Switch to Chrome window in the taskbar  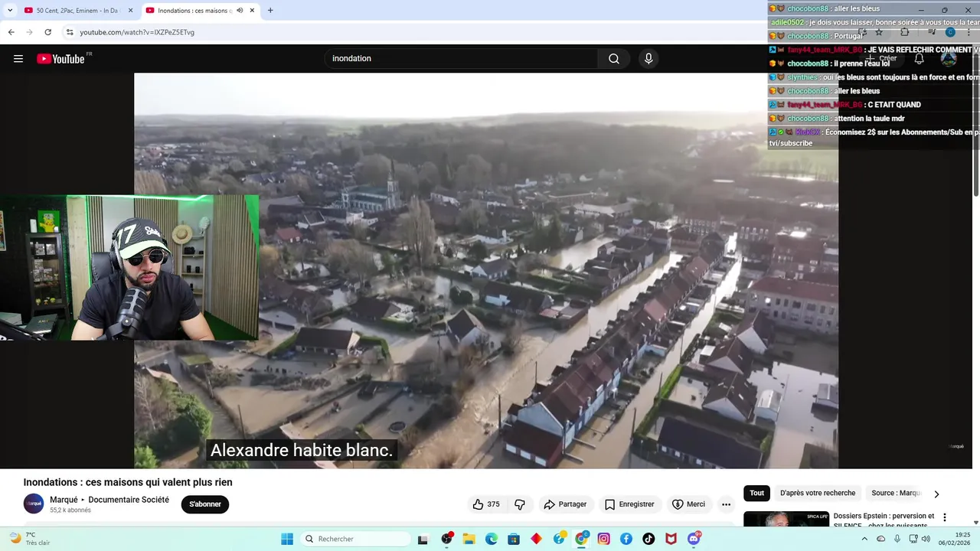click(582, 539)
